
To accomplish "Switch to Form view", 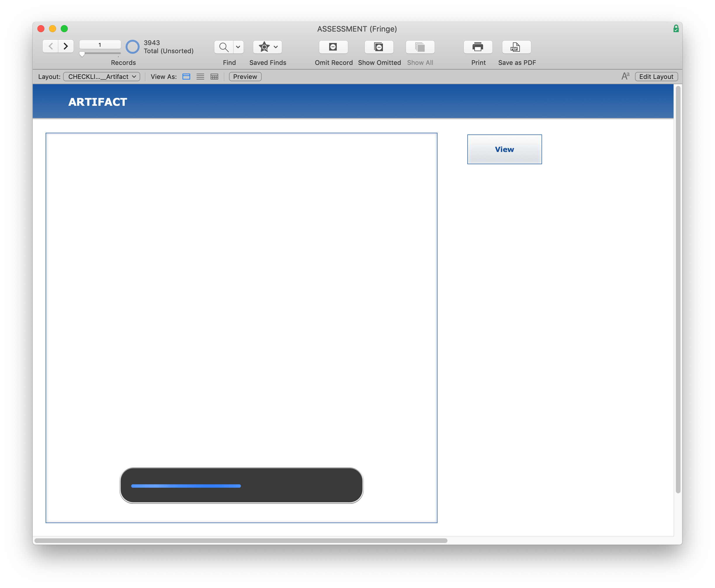I will [186, 77].
